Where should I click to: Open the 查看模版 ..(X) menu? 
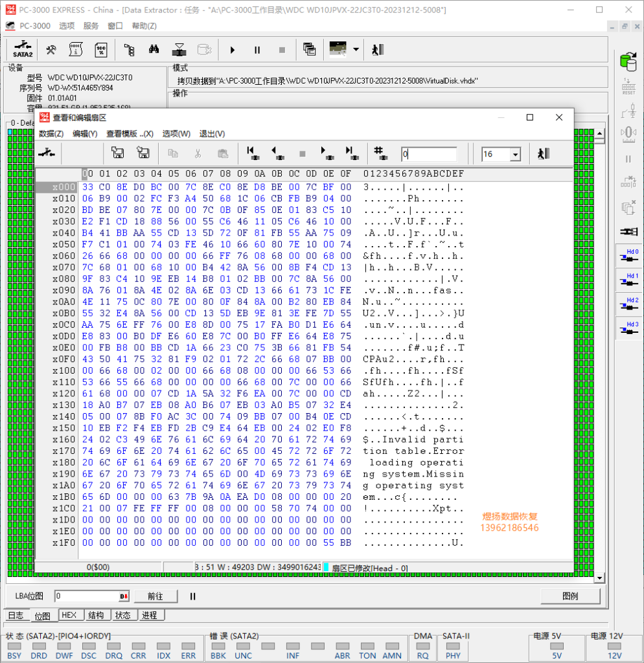click(130, 133)
